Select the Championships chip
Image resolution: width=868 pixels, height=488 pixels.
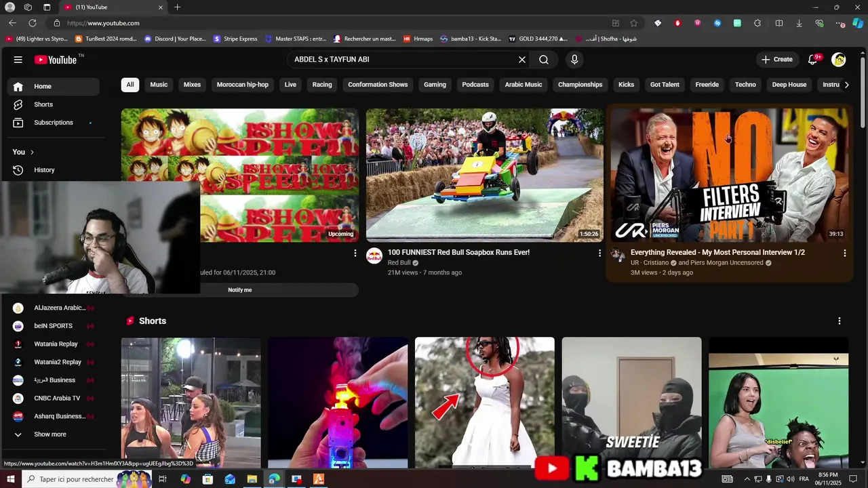580,85
